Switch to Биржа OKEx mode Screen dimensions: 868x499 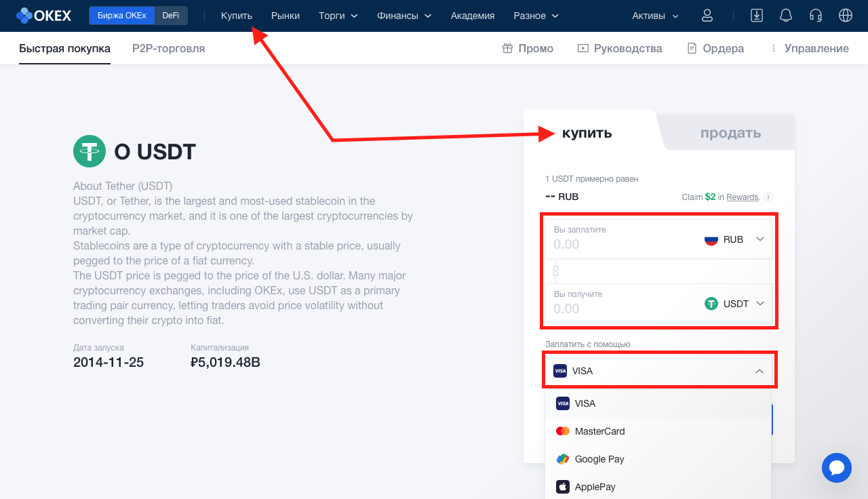point(121,16)
